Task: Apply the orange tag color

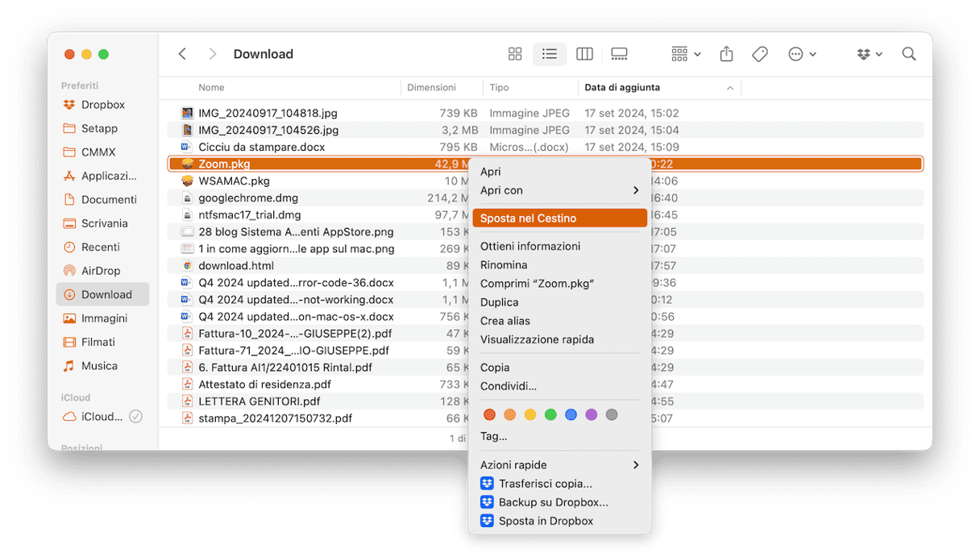Action: point(509,414)
